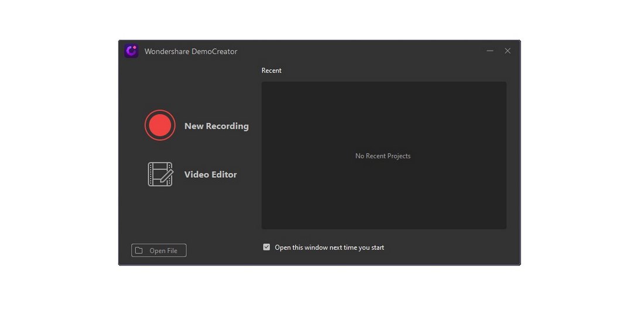Click the No Recent Projects text
Image resolution: width=644 pixels, height=317 pixels.
point(383,156)
